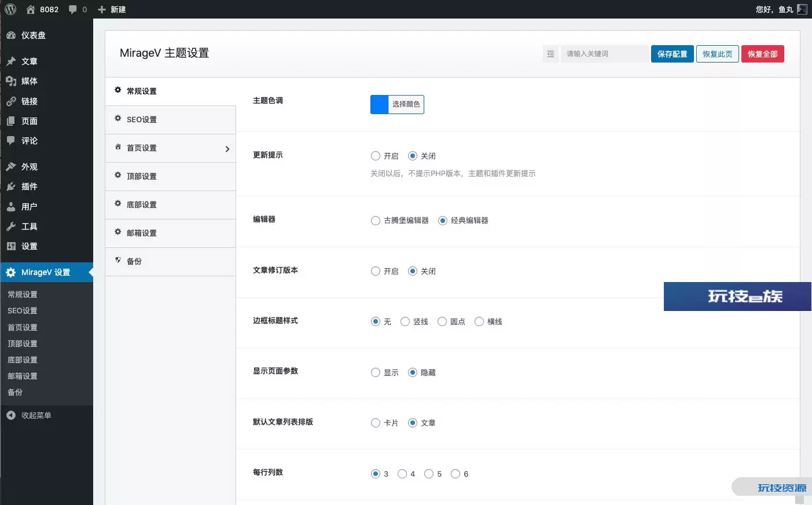Select 关闭 for 更新提示
812x505 pixels.
[413, 156]
